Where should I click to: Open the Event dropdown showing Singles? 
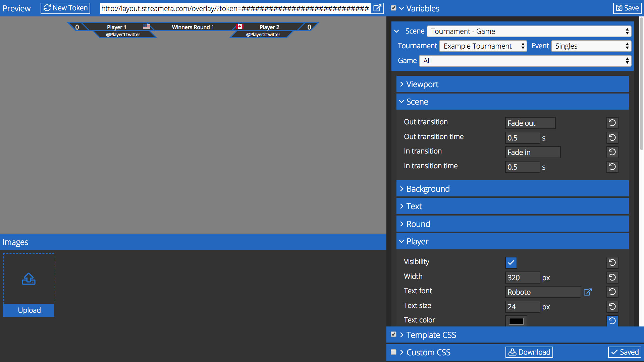coord(591,46)
